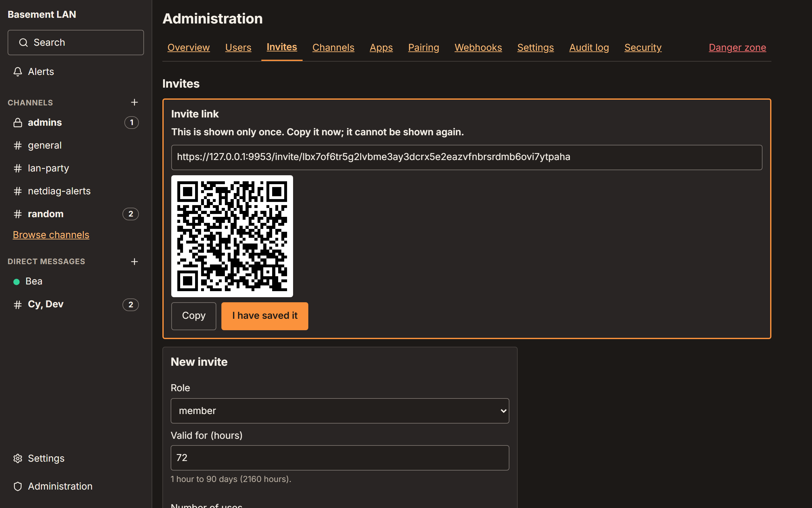This screenshot has width=812, height=508.
Task: Open the Alerts item in sidebar
Action: click(x=75, y=71)
